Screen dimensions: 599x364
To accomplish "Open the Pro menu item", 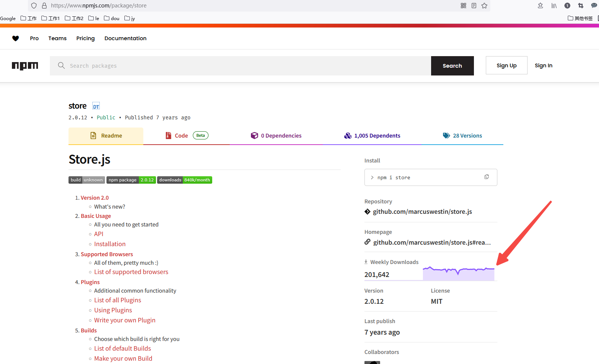I will (x=34, y=38).
